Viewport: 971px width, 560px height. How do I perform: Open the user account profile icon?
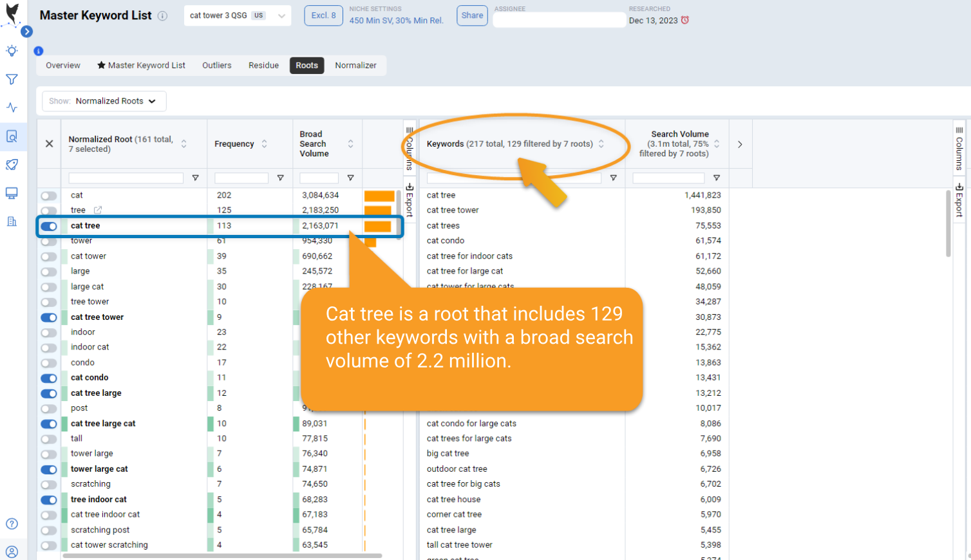pyautogui.click(x=12, y=552)
